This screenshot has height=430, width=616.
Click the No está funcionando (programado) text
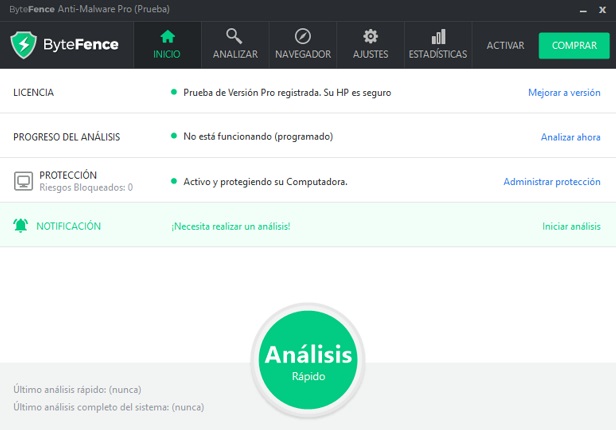258,137
